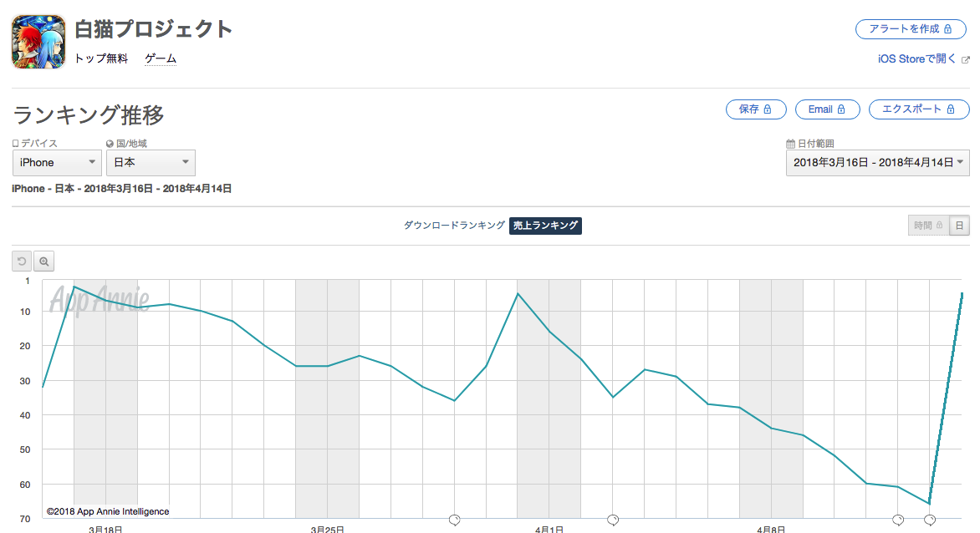The image size is (980, 533).
Task: Click the calendar icon beside 日付範囲
Action: tap(791, 144)
